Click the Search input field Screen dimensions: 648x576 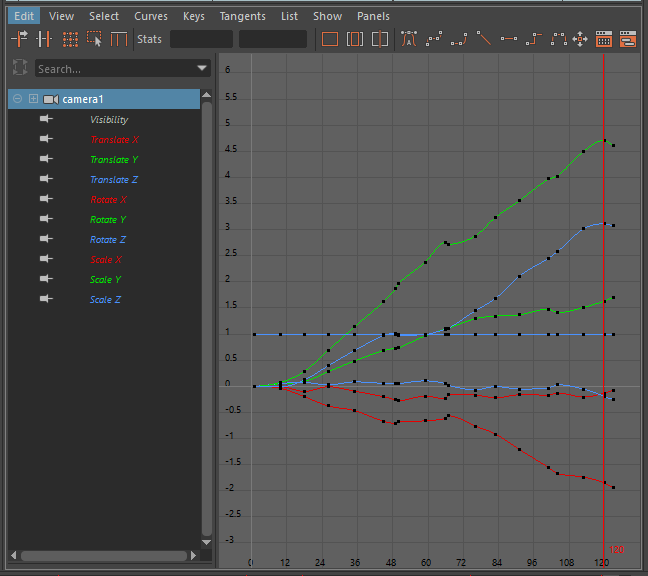123,68
